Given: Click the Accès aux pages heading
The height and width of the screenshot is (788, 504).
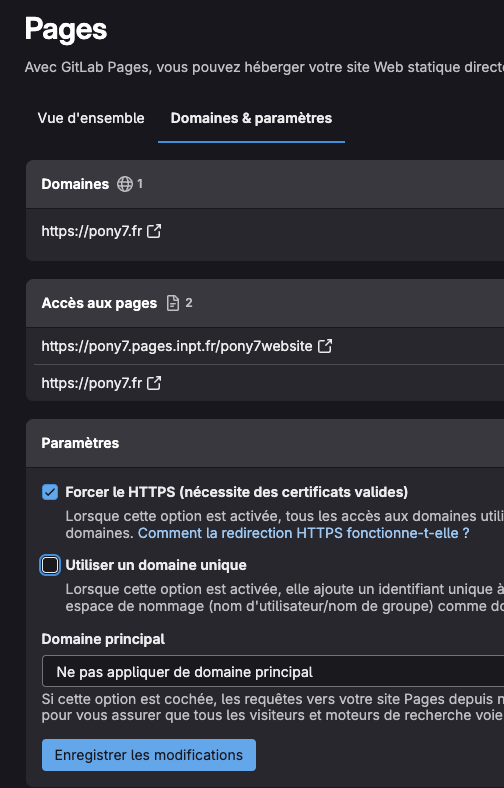Looking at the screenshot, I should pos(99,303).
